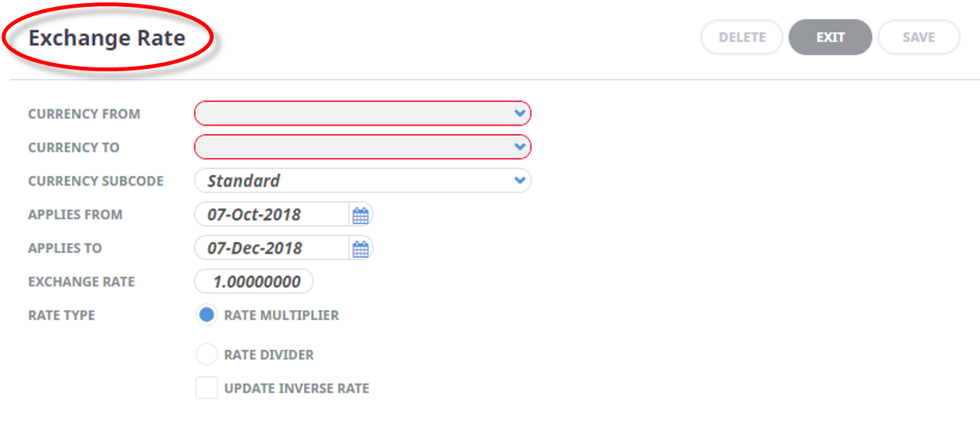Click the Delete button

[x=742, y=37]
